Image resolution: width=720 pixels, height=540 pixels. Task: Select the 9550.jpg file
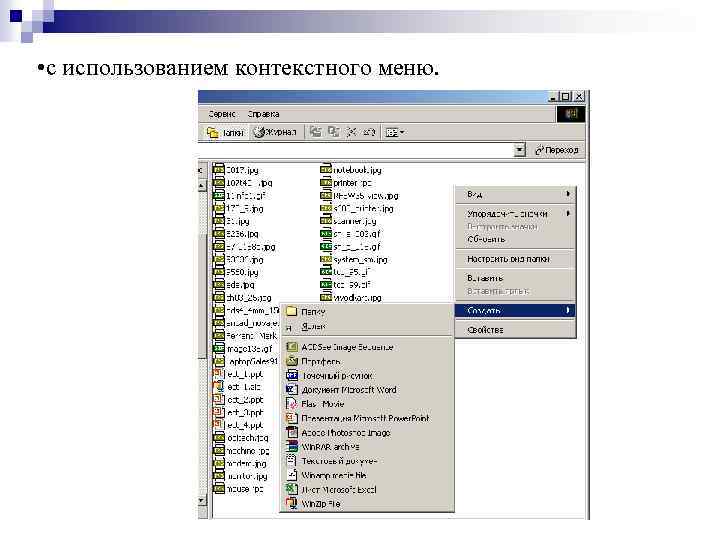tap(236, 272)
